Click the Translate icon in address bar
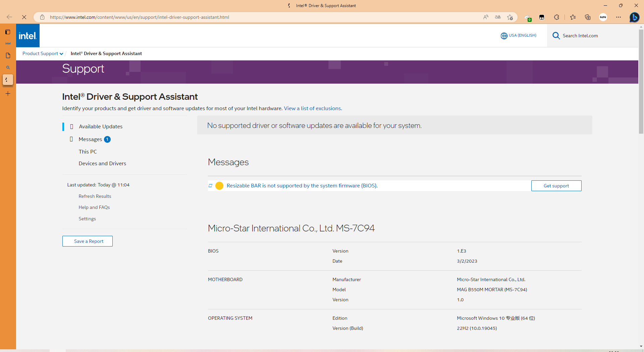Viewport: 644px width, 352px height. point(498,17)
